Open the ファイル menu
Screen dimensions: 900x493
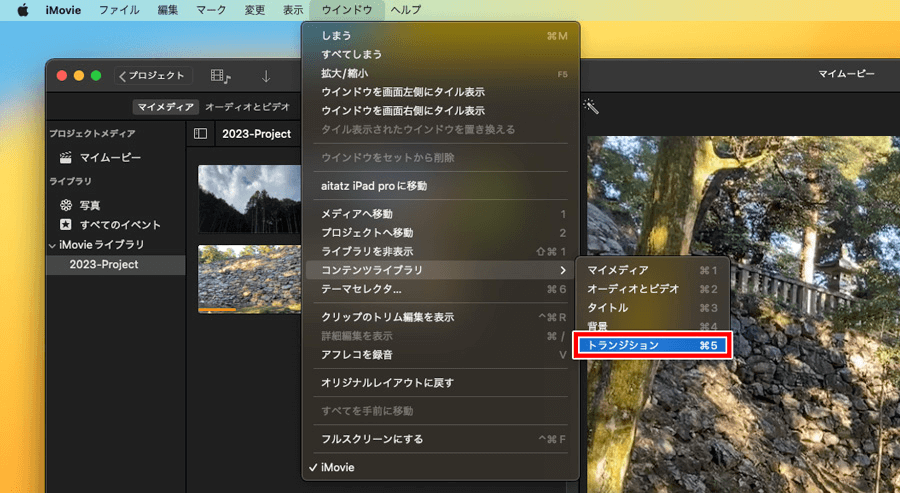119,10
